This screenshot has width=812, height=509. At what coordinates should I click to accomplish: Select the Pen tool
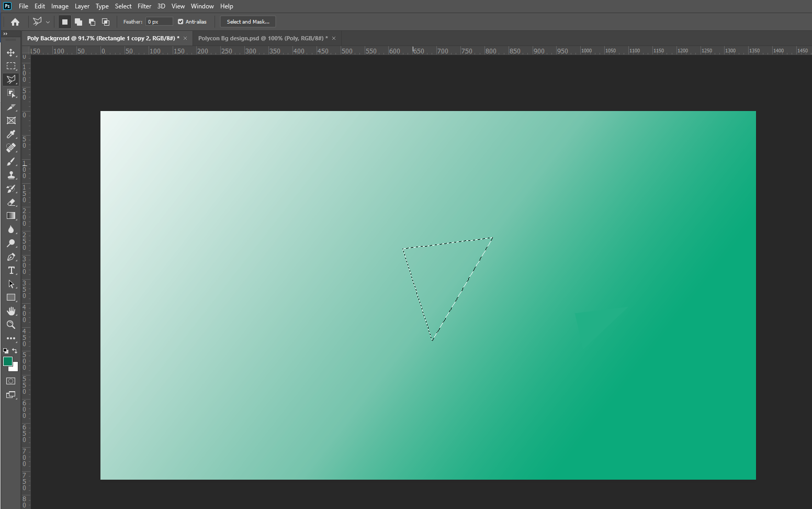(11, 257)
